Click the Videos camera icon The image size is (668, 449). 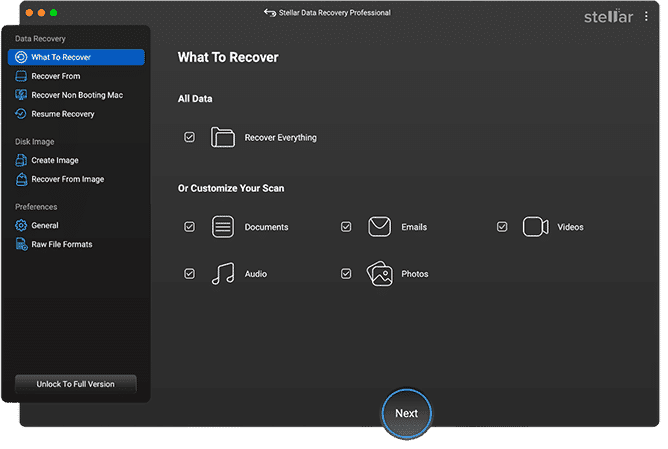tap(536, 227)
